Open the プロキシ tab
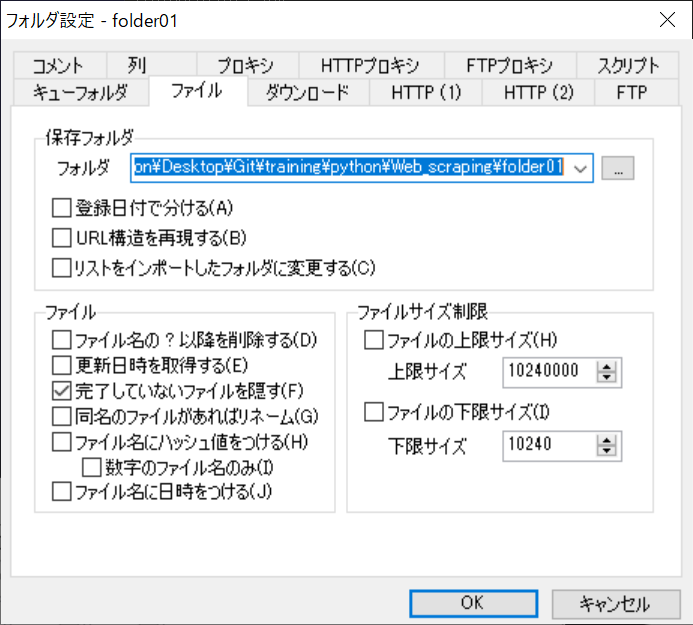 [248, 65]
